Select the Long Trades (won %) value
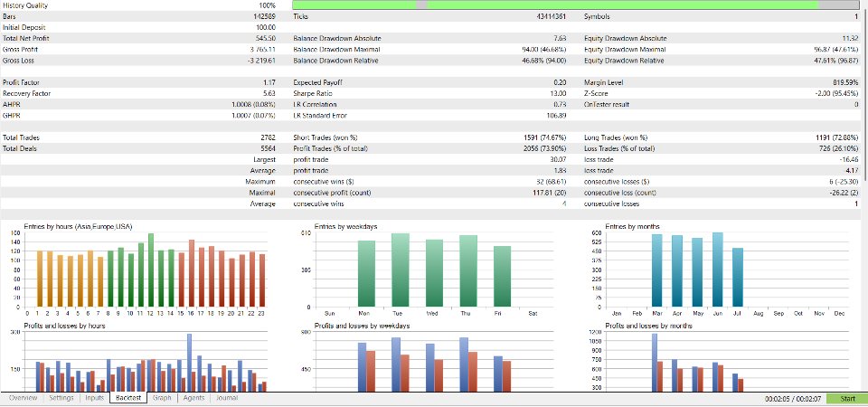868x407 pixels. pyautogui.click(x=835, y=137)
